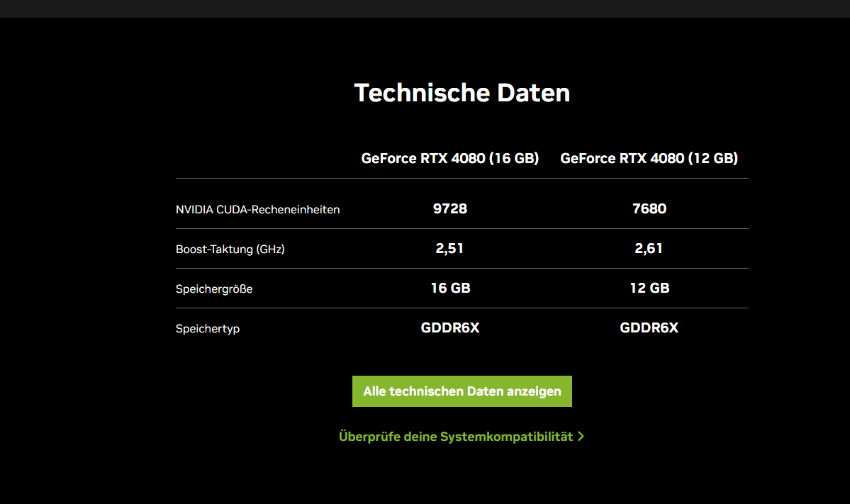Click the memory size value '12 GB'

tap(649, 288)
